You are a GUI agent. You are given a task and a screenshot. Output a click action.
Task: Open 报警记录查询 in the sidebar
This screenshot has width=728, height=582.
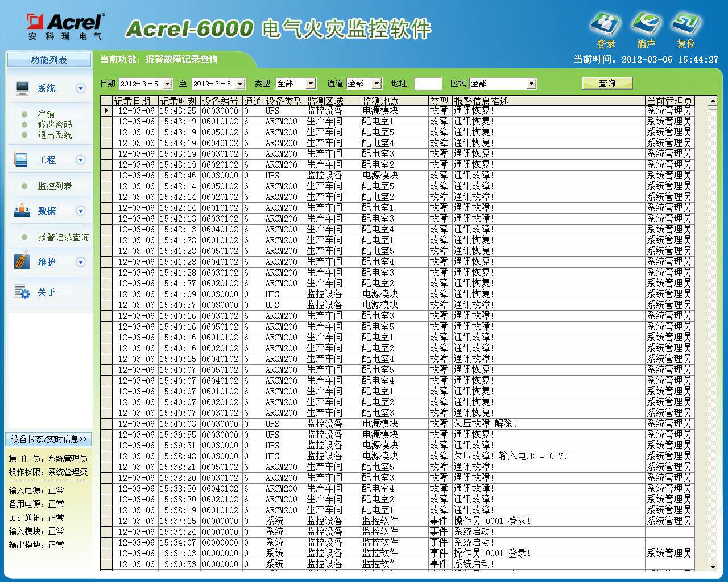[x=63, y=237]
